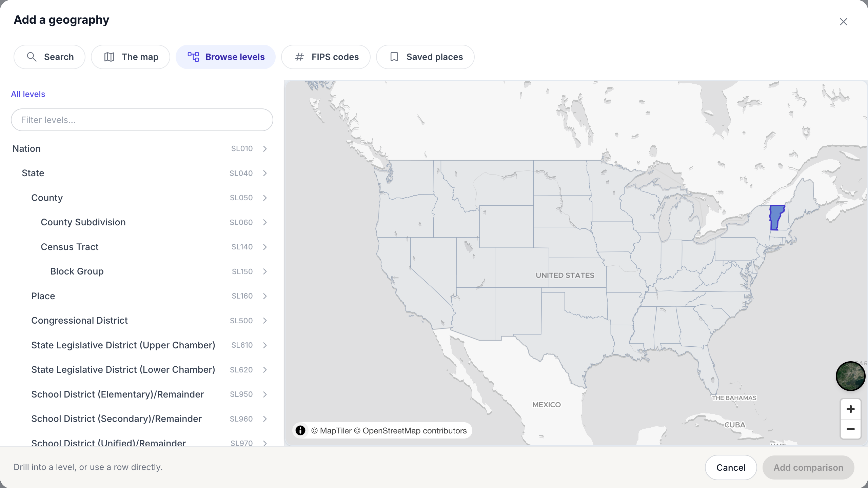
Task: Switch to satellite basemap thumbnail
Action: coord(850,376)
